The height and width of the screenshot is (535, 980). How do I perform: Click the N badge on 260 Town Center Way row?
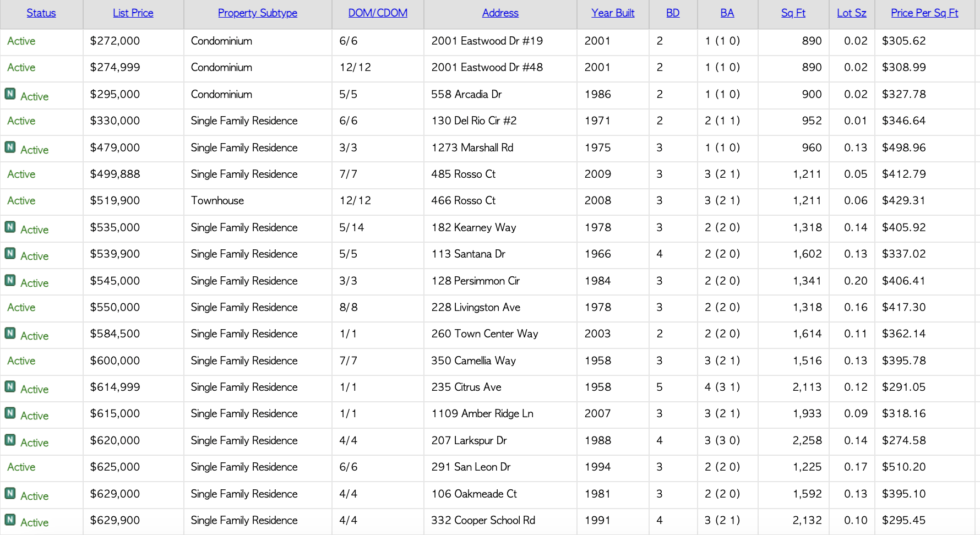coord(10,333)
